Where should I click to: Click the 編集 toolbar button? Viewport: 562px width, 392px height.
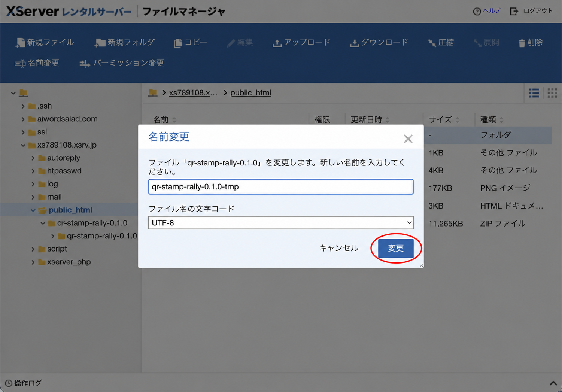click(x=240, y=42)
